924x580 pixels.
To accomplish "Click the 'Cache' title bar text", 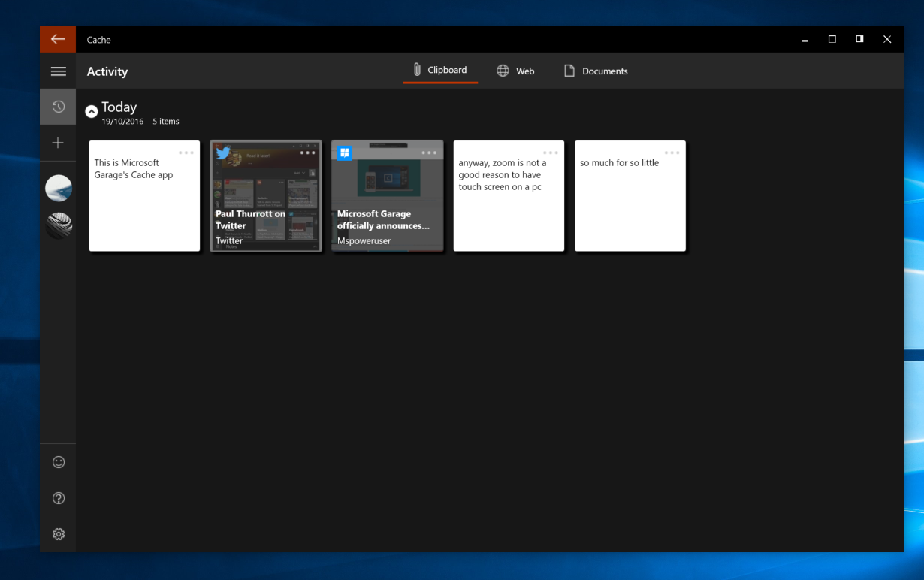I will click(98, 40).
